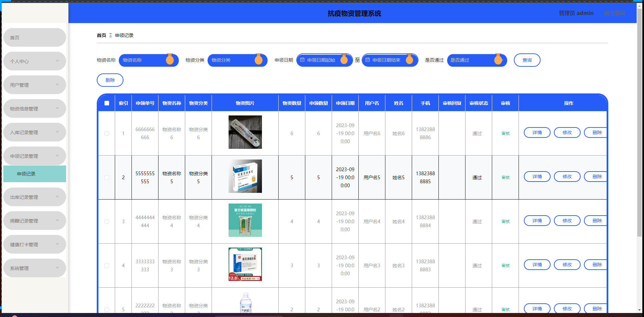Open 详情 for the 用户名4 row

coord(537,221)
